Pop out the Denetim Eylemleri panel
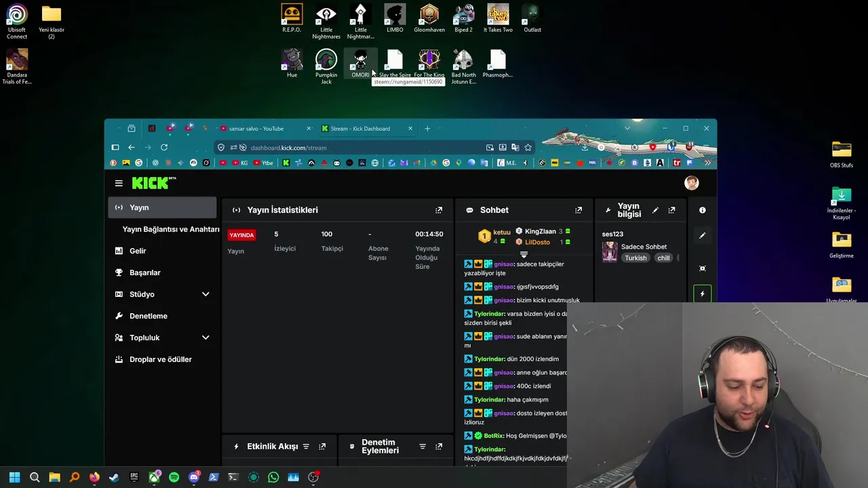868x488 pixels. pyautogui.click(x=439, y=447)
